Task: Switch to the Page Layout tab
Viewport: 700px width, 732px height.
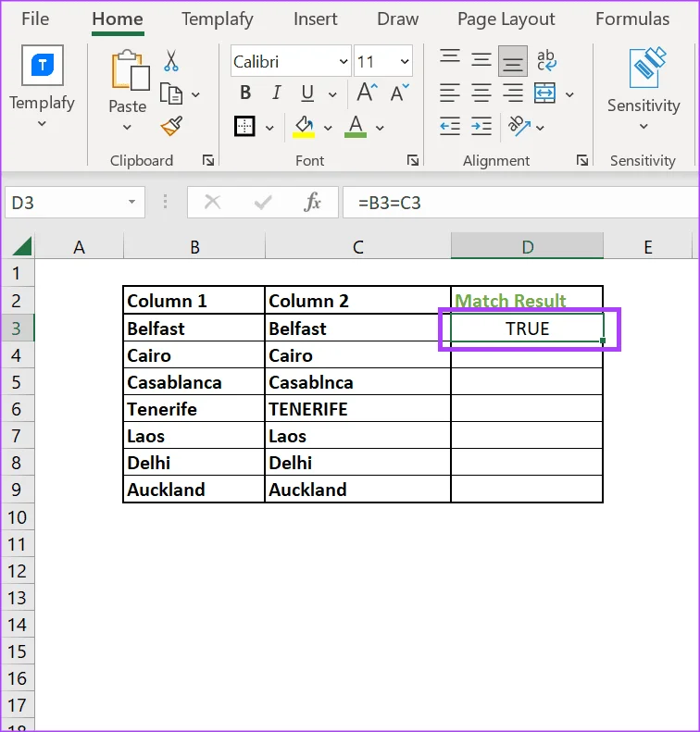Action: click(x=506, y=19)
